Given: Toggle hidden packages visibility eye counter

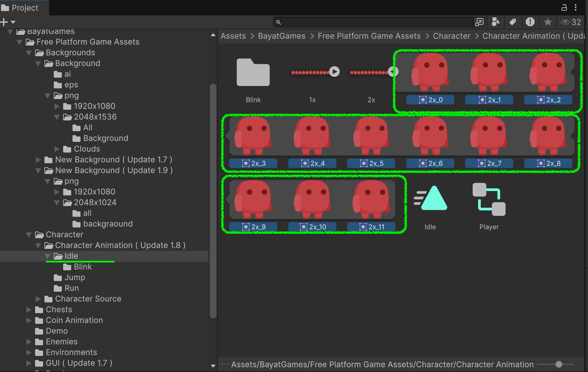Looking at the screenshot, I should pos(571,22).
